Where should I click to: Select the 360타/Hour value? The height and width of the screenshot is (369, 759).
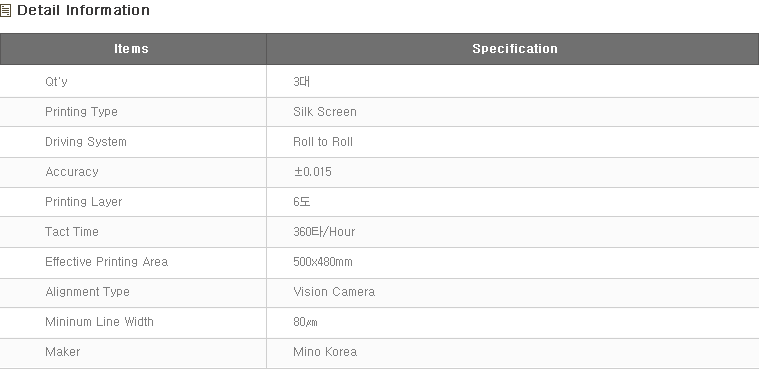pos(324,232)
